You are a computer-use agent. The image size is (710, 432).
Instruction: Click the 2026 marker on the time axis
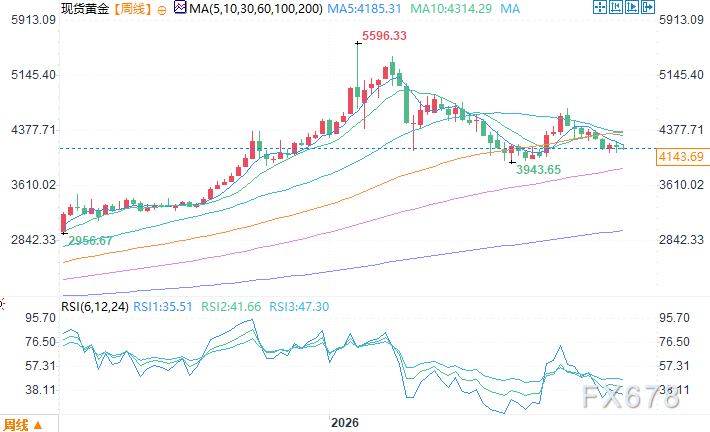pos(345,423)
